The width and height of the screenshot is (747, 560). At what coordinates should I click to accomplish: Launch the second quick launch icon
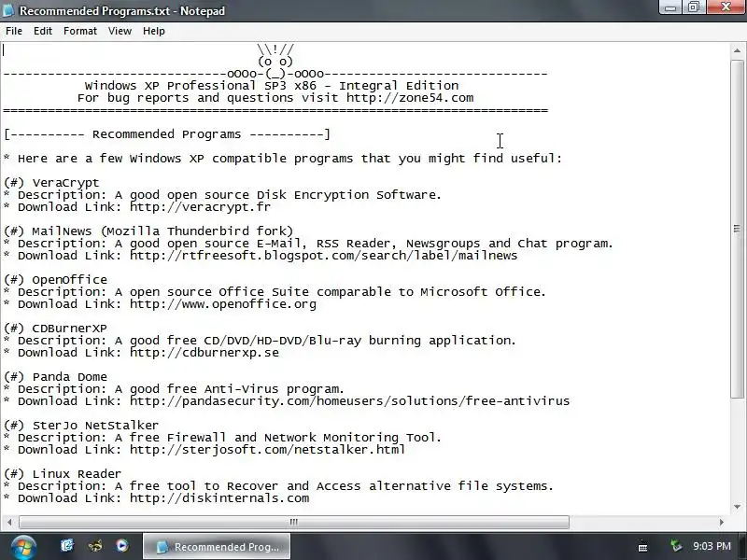coord(95,545)
